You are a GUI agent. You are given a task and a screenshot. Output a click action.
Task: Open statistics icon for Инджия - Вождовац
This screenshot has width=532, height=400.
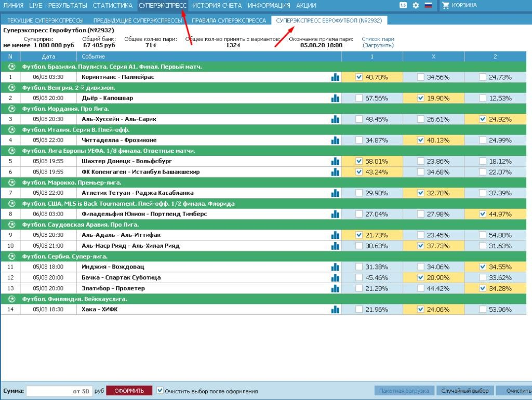click(x=335, y=267)
